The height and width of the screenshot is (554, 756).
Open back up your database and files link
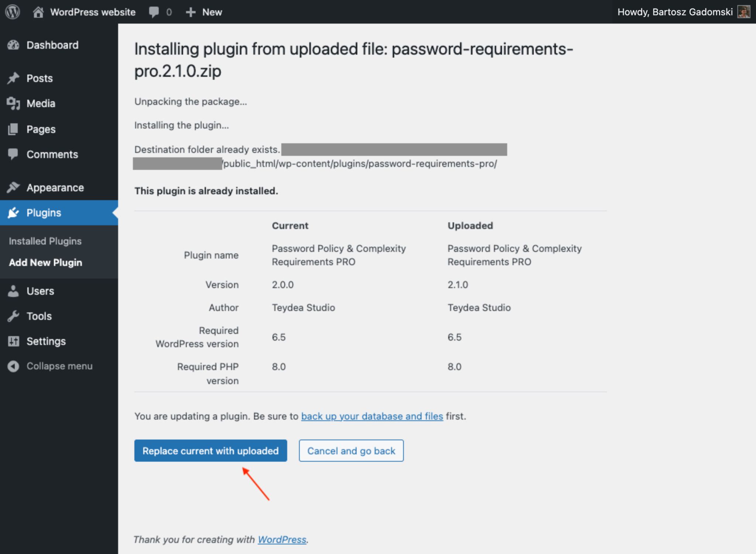pos(372,416)
